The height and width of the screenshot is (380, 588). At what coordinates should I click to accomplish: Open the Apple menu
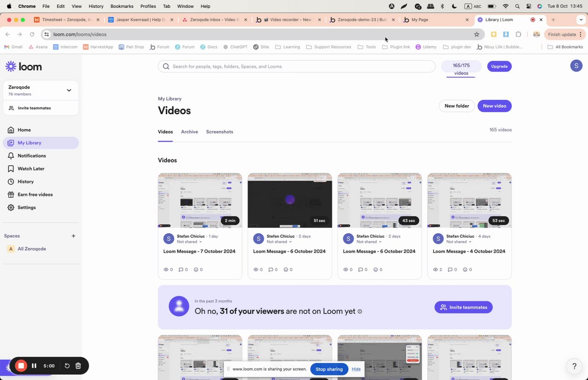(9, 6)
